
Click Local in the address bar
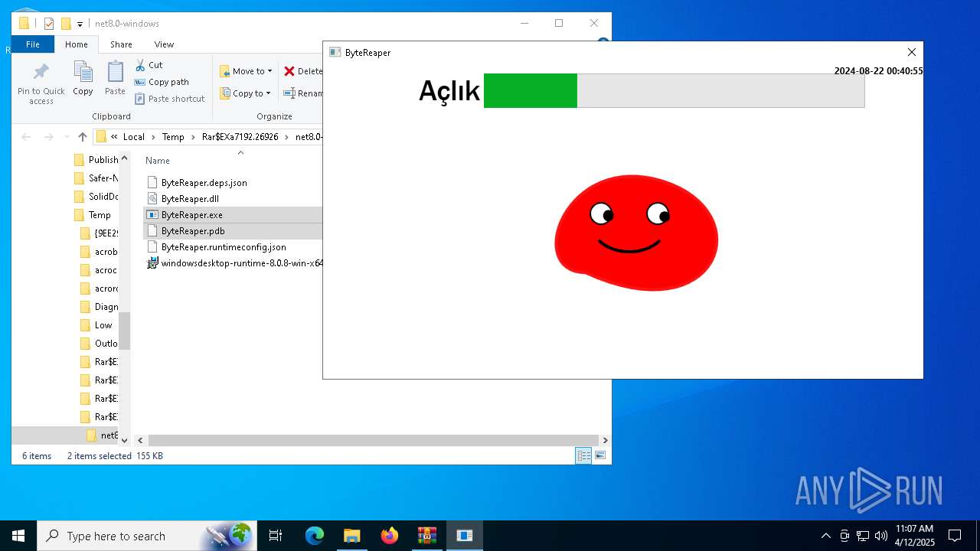[134, 137]
